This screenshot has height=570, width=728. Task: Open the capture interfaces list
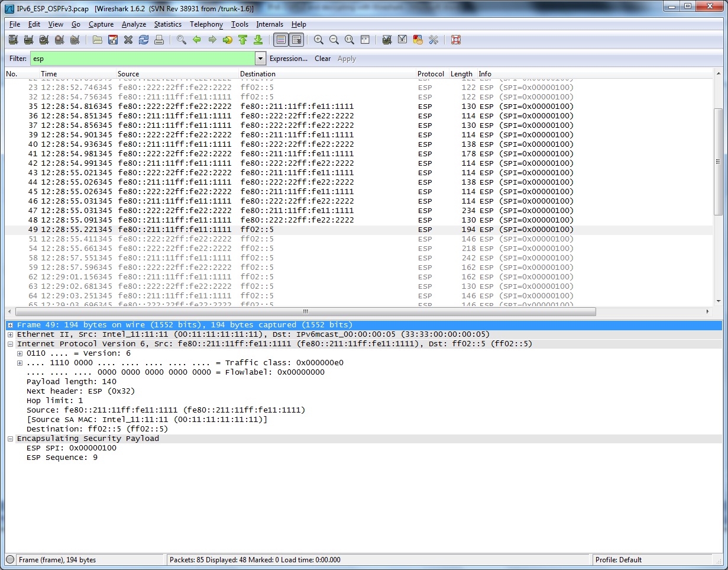12,40
